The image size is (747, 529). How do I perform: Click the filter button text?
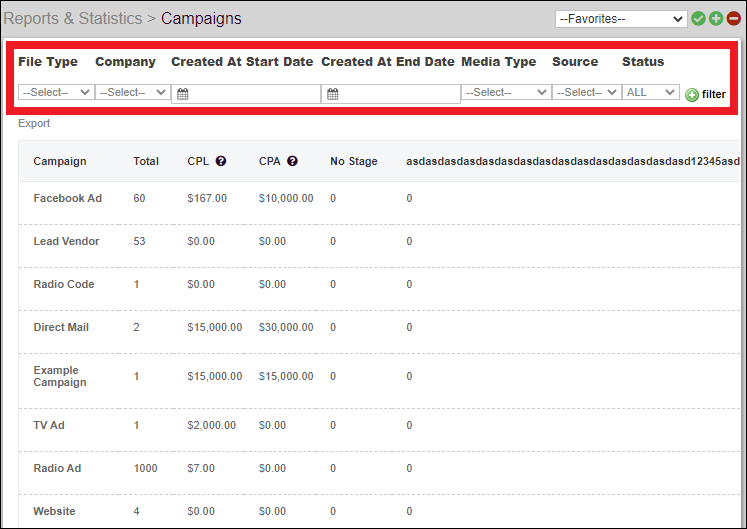(x=714, y=94)
